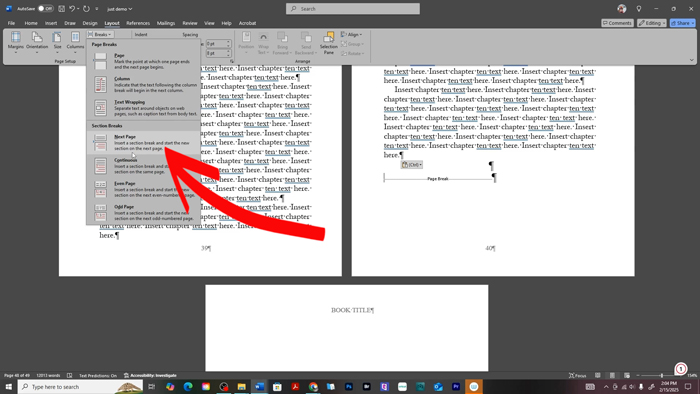Viewport: 700px width, 394px height.
Task: Show hidden system tray icons
Action: coord(606,386)
